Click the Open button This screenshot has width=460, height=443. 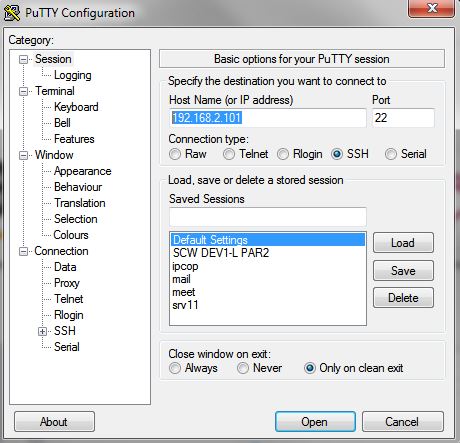(x=315, y=422)
